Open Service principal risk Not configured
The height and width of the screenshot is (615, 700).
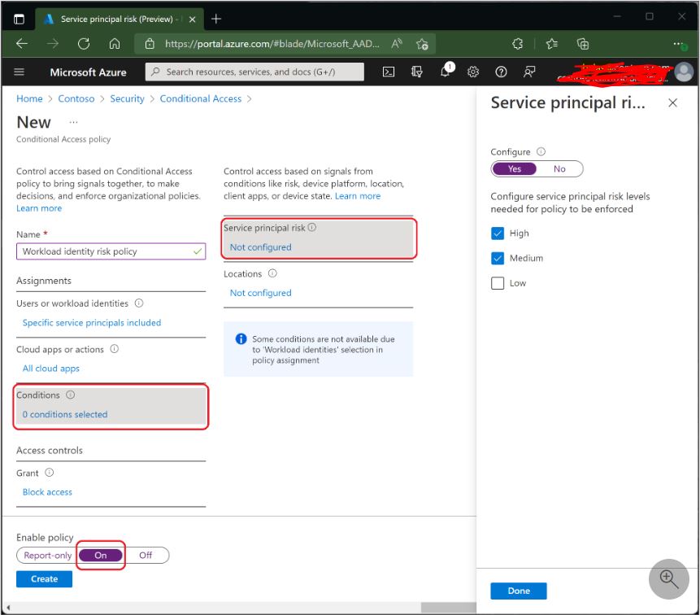[261, 247]
